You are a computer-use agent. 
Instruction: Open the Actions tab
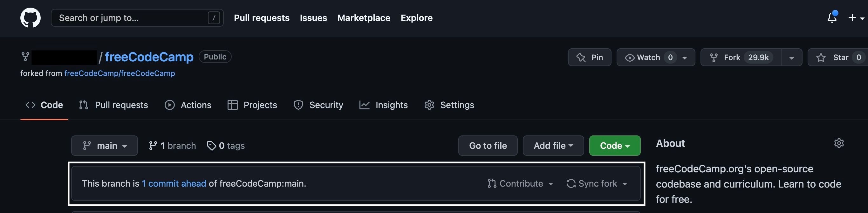(x=188, y=105)
